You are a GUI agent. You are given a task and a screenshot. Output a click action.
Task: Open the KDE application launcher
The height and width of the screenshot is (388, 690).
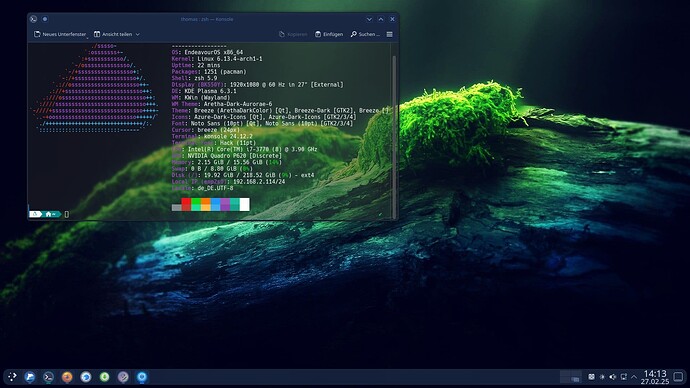tap(12, 377)
